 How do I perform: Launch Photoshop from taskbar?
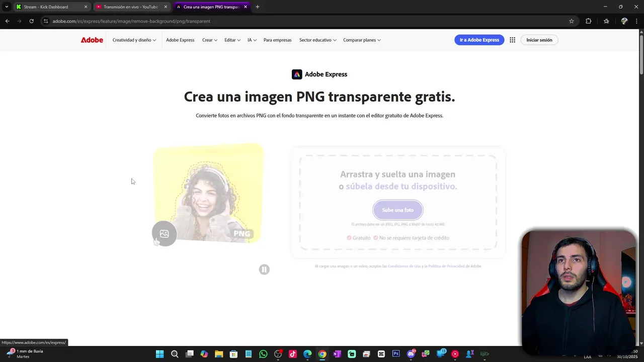[396, 354]
